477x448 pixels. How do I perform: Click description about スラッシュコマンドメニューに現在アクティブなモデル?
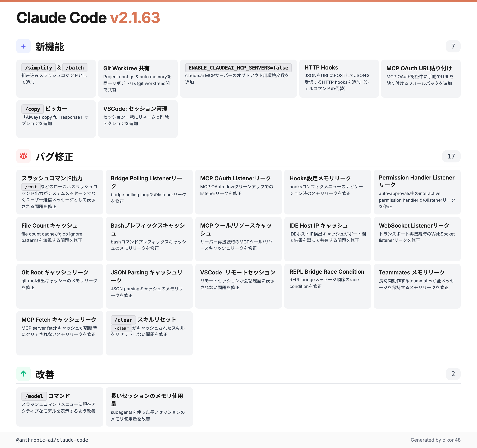[58, 407]
